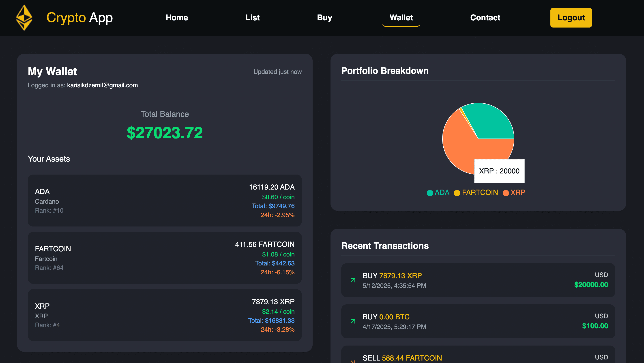Screen dimensions: 644x363
Task: Click the arrow icon beside the BTC purchase
Action: (352, 322)
